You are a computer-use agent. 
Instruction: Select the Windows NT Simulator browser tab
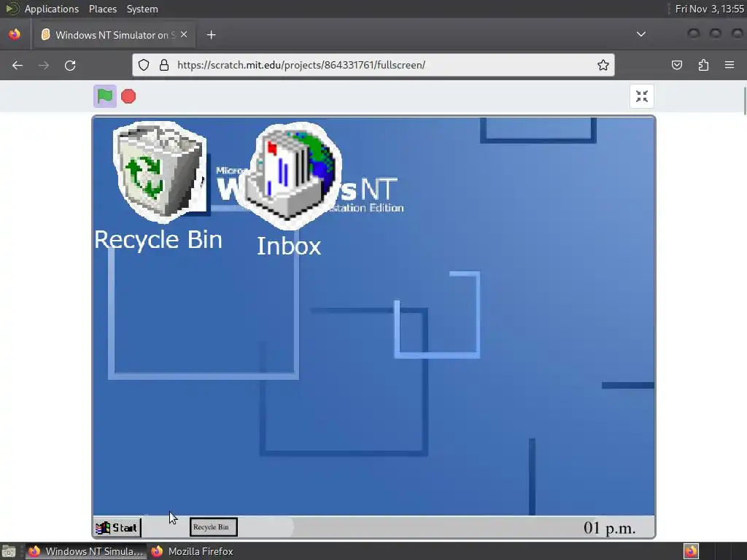115,35
